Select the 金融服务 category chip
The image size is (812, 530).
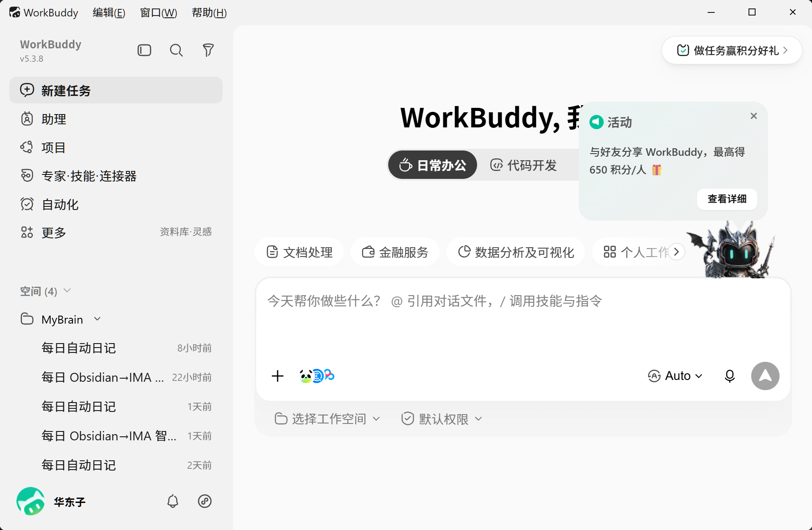[x=395, y=252]
